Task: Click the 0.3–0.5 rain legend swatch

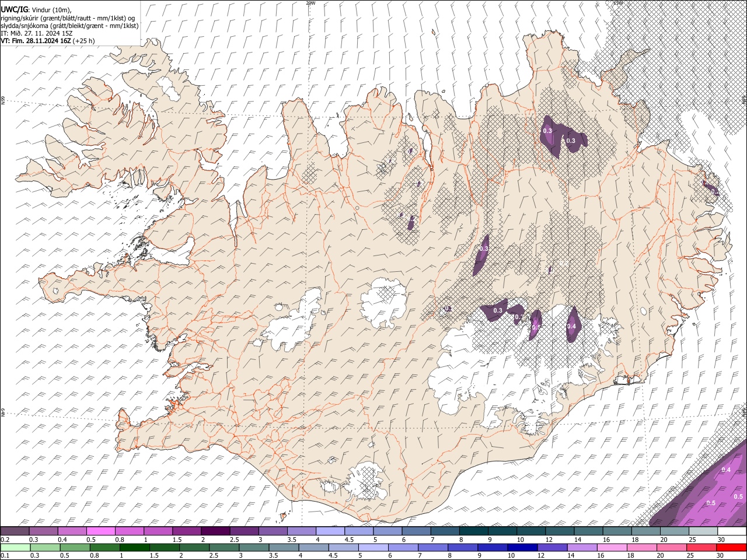Action: [x=45, y=547]
